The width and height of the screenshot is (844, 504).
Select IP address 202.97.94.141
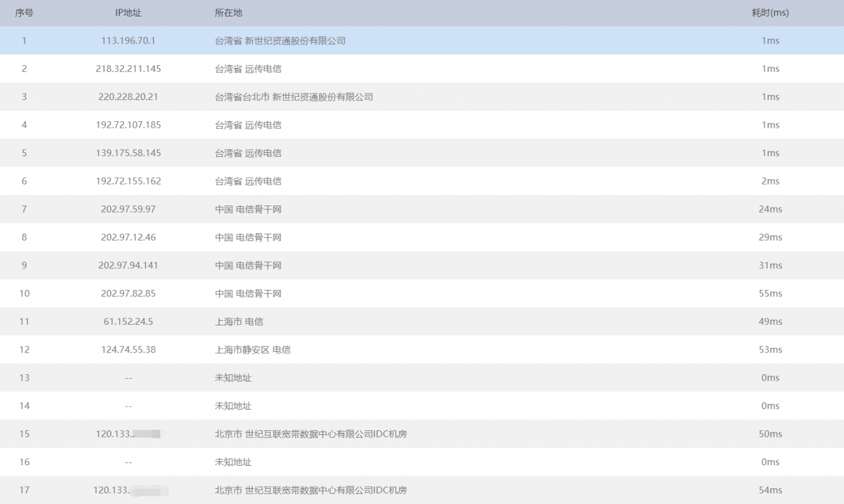(x=128, y=266)
